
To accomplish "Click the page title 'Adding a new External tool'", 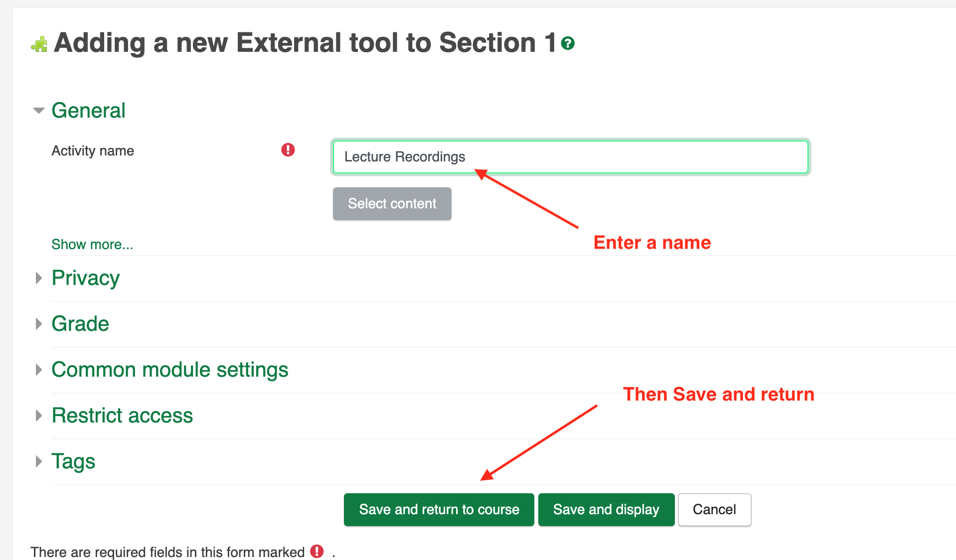I will [305, 43].
